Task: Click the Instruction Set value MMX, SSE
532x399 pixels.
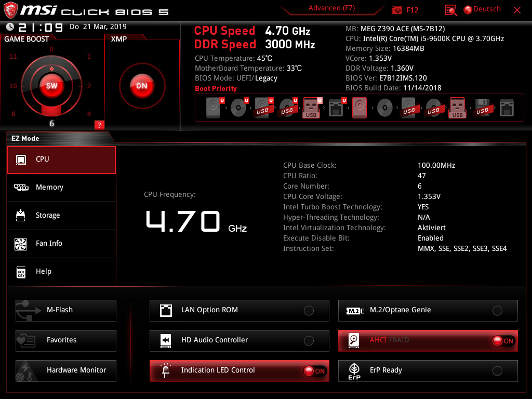Action: pos(462,249)
